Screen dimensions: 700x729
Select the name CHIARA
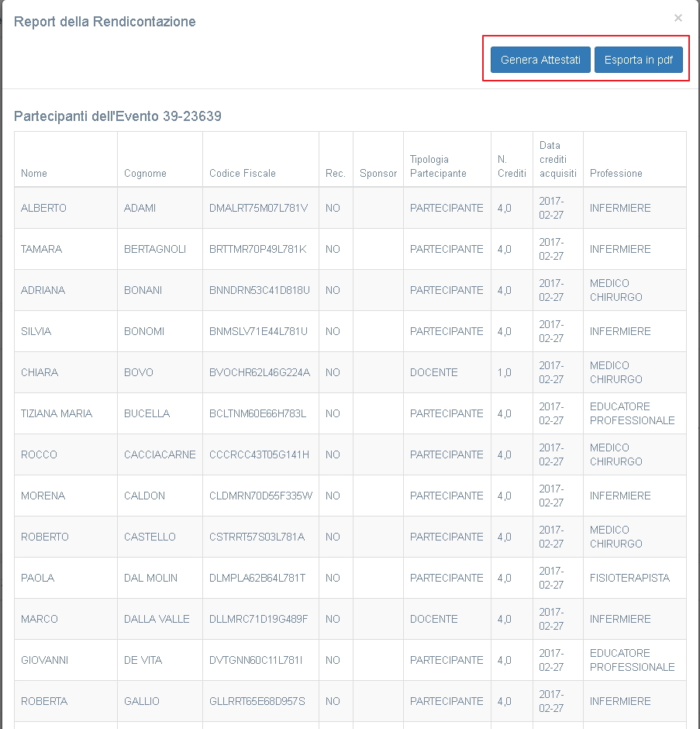click(40, 372)
